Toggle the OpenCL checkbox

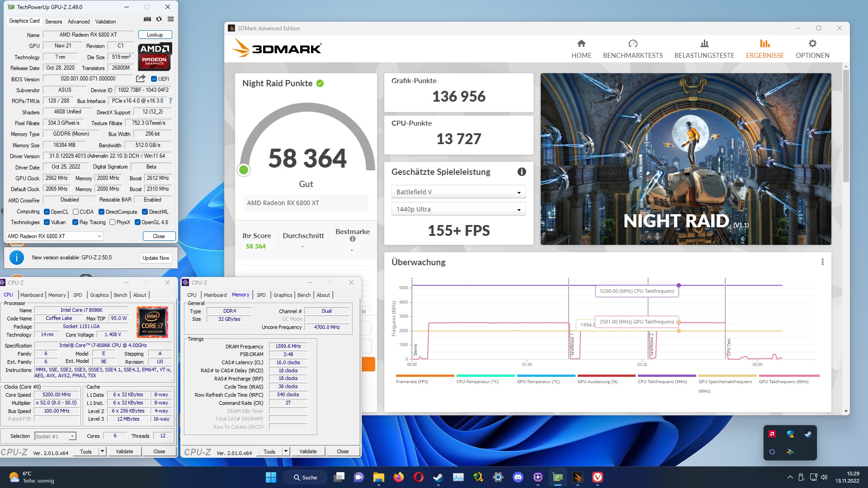click(x=47, y=211)
